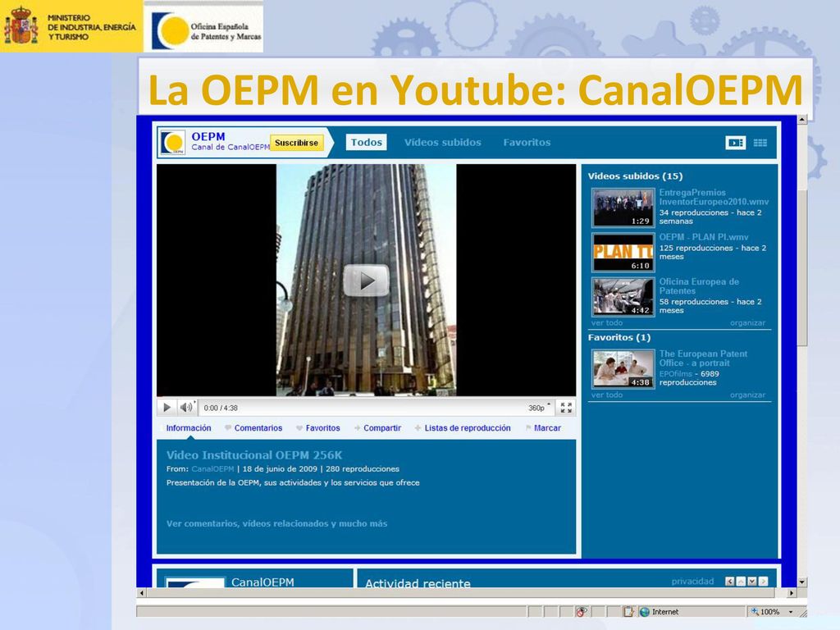Add video via Favoritos below the player
Screen dimensions: 840x630
click(322, 428)
